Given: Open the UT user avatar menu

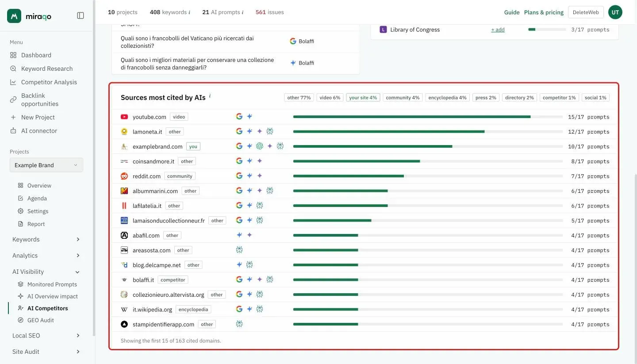Looking at the screenshot, I should tap(615, 12).
